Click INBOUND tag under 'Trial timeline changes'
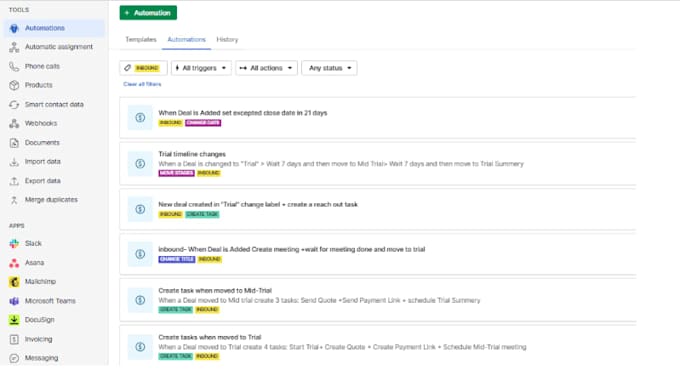 [x=209, y=173]
